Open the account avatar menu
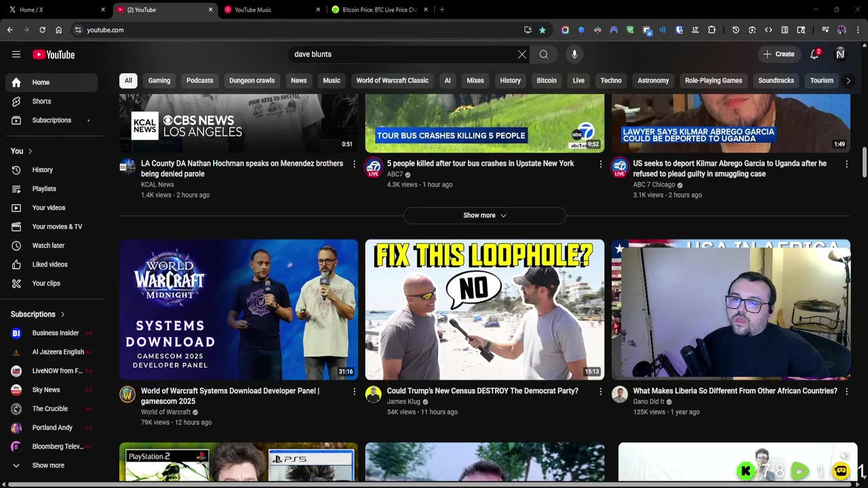 tap(840, 54)
